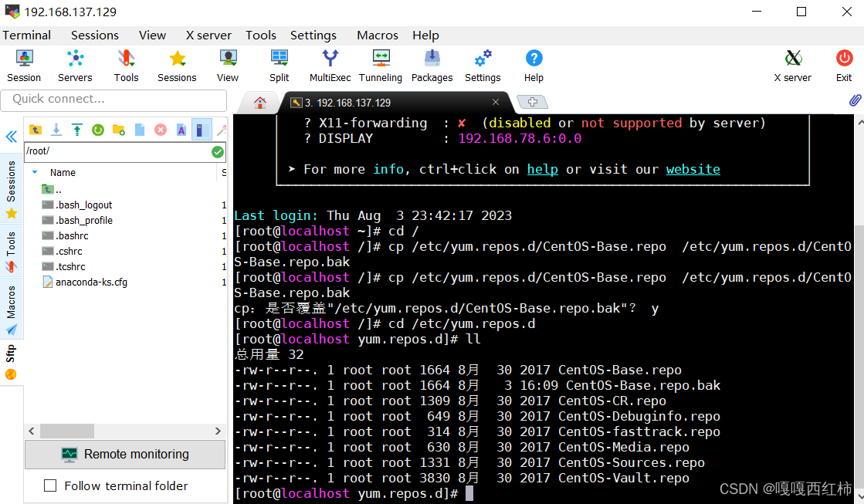Toggle the highlighted SFTP toolbar view icon

click(201, 130)
